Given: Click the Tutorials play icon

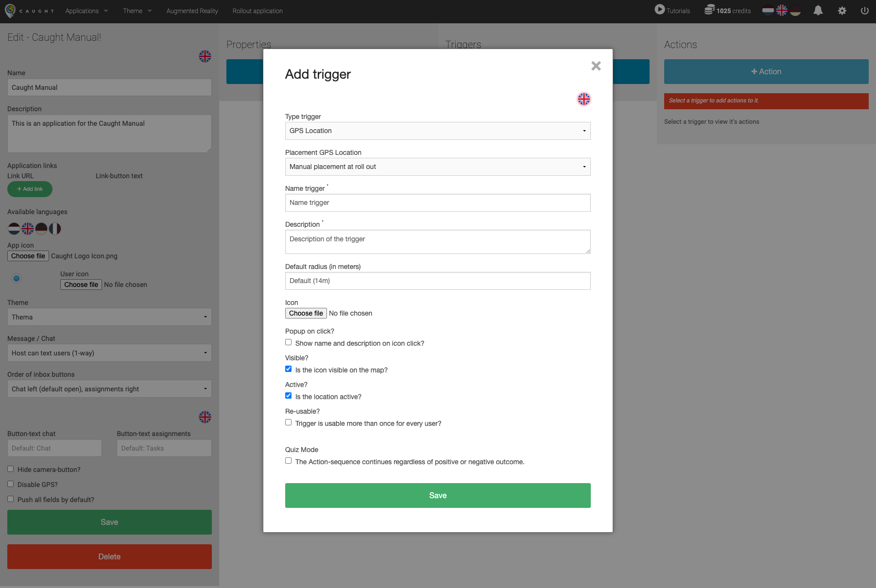Looking at the screenshot, I should click(659, 10).
